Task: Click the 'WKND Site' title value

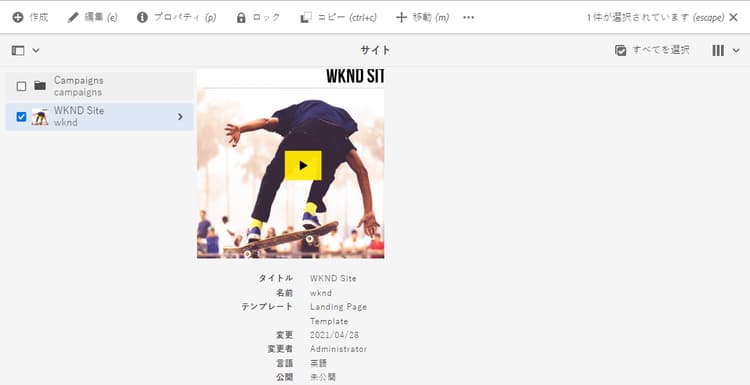Action: pos(333,278)
